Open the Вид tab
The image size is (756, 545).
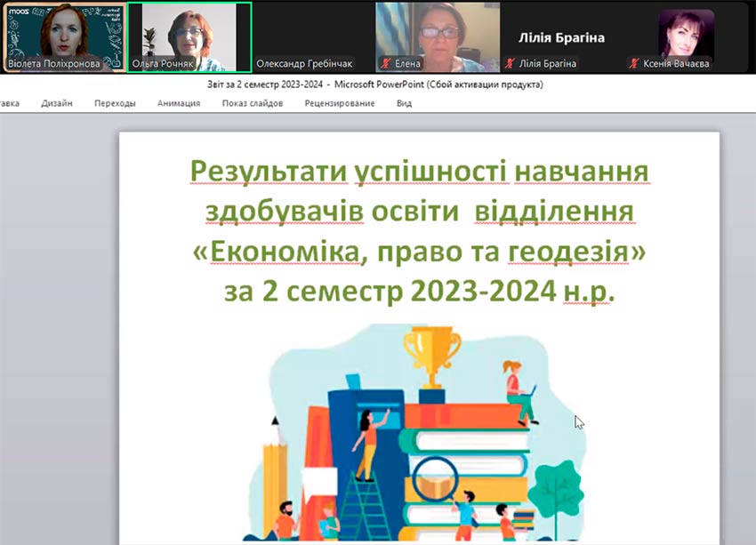404,103
